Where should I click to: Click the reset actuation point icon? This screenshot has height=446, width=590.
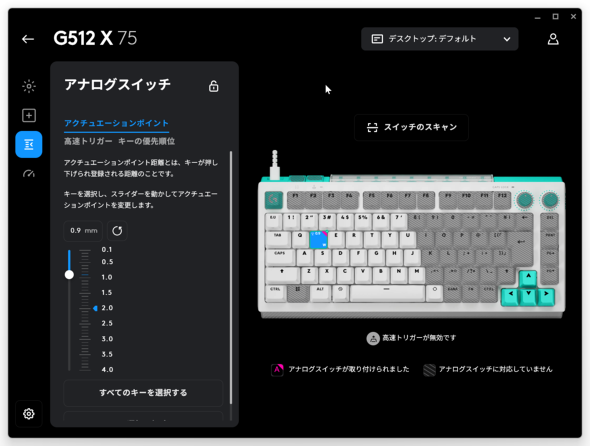[x=117, y=230]
